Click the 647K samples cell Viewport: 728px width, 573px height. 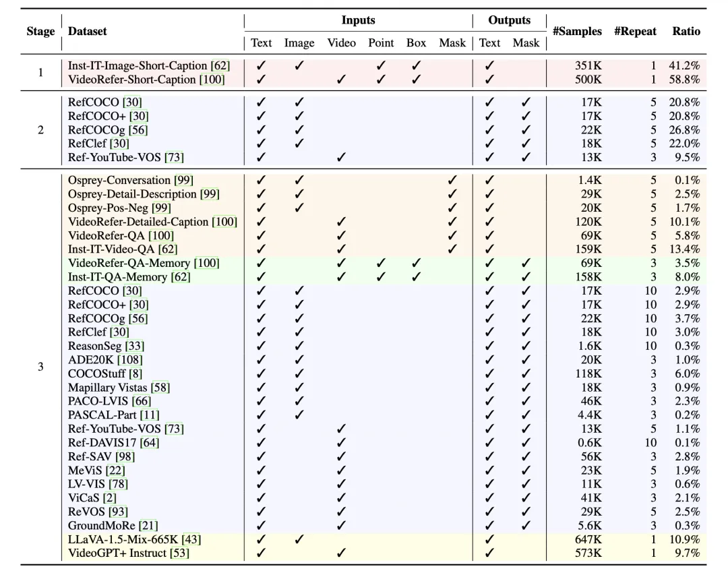click(x=589, y=539)
